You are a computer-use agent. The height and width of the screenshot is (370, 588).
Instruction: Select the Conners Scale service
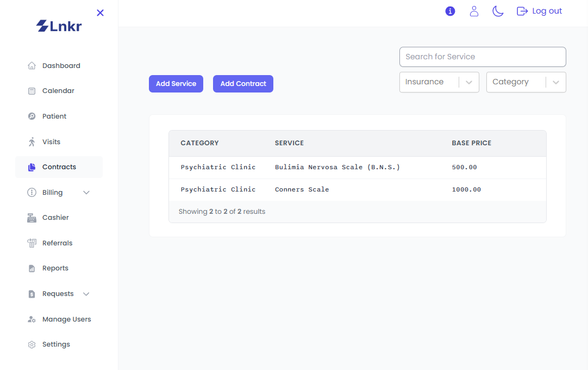point(302,190)
